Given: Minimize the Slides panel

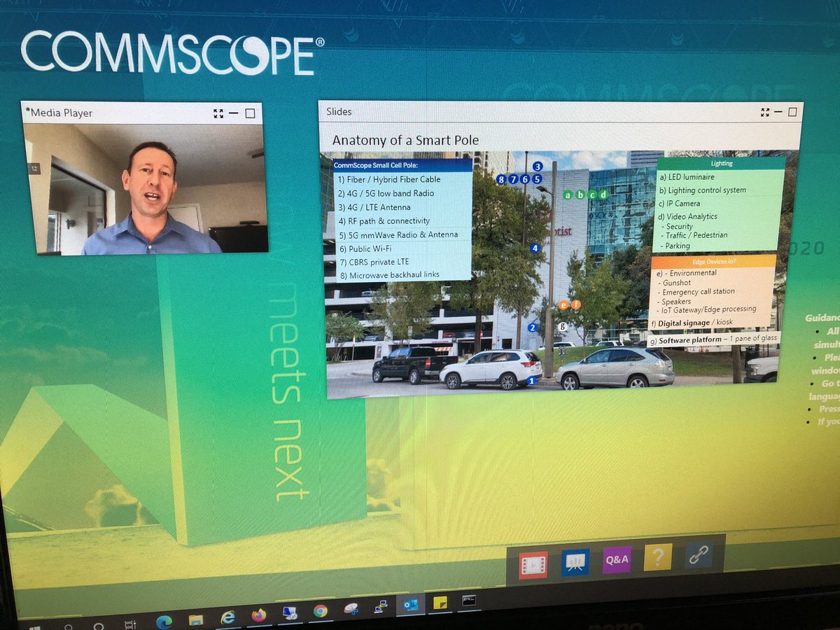Looking at the screenshot, I should pos(778,112).
